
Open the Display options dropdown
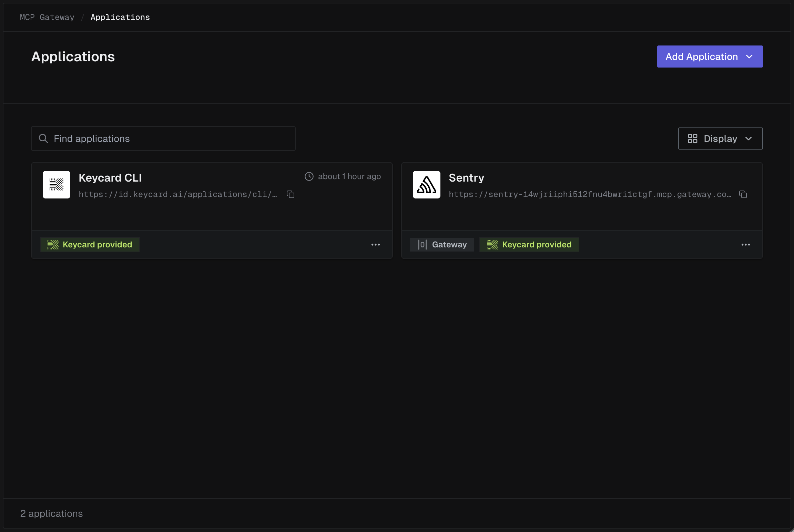pos(720,138)
